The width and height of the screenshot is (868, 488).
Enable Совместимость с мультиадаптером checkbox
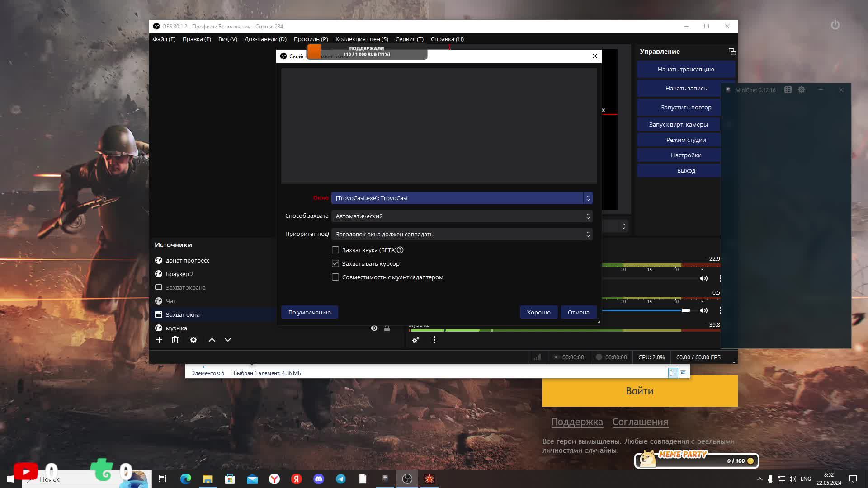[335, 277]
